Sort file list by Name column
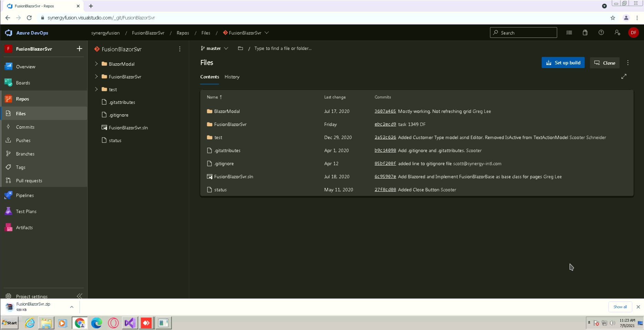The width and height of the screenshot is (644, 330). click(x=214, y=97)
